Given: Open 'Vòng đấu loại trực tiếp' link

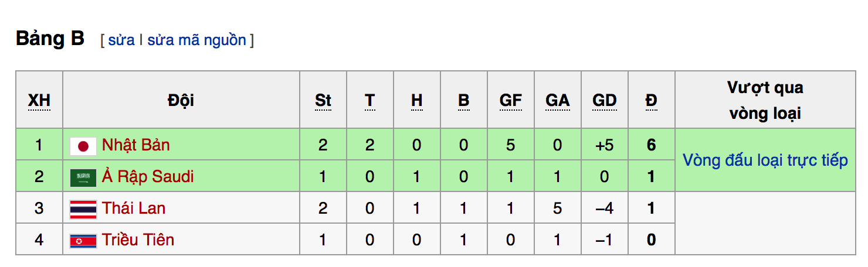Looking at the screenshot, I should pos(765,160).
